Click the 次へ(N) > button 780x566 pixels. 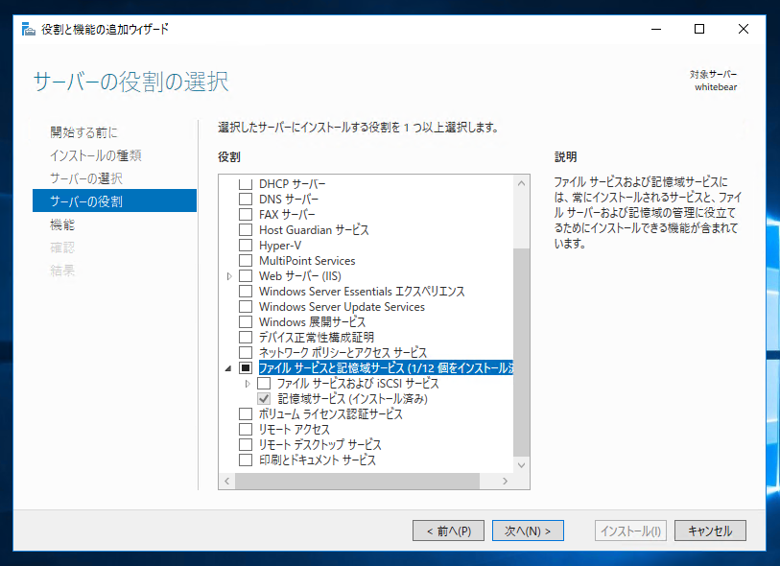(528, 531)
